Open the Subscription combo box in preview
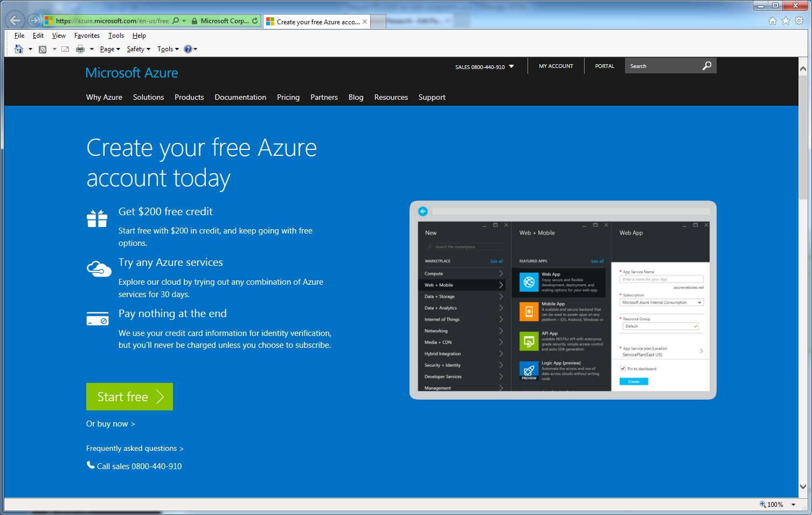The width and height of the screenshot is (812, 515). (662, 303)
